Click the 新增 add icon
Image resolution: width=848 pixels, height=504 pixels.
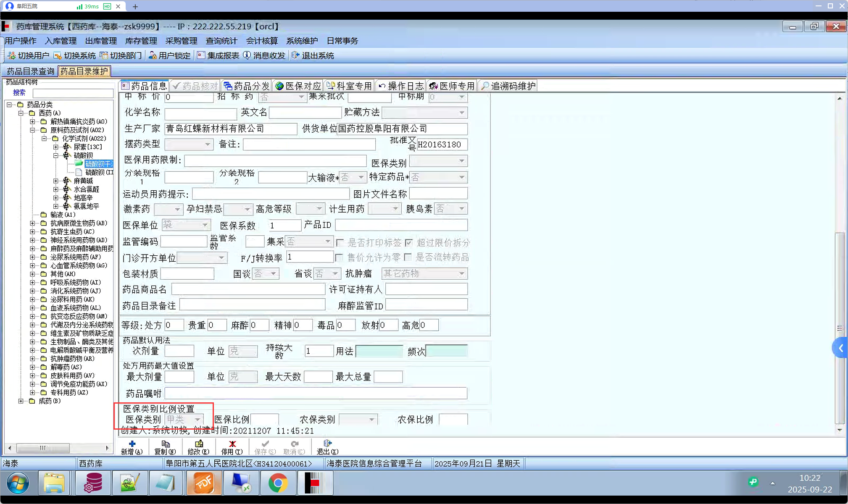coord(132,444)
